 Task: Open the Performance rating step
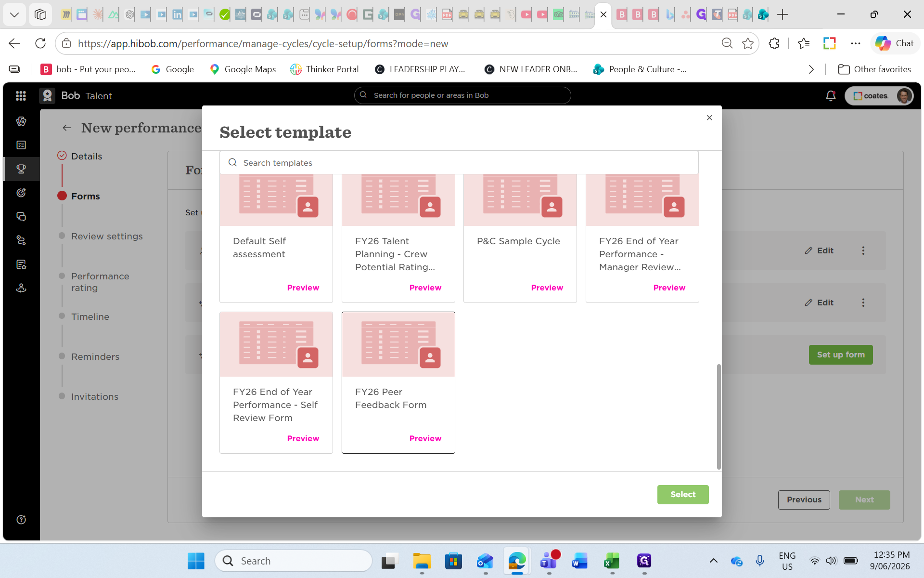coord(100,282)
